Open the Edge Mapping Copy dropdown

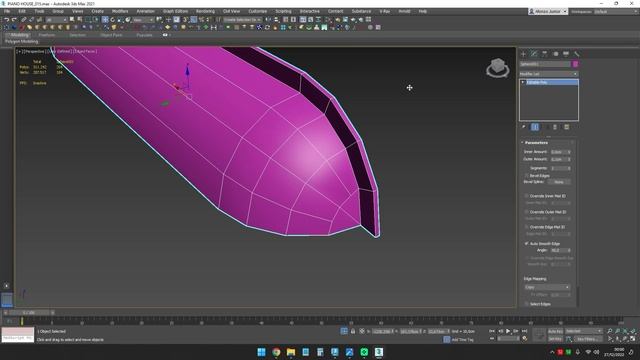coord(547,287)
